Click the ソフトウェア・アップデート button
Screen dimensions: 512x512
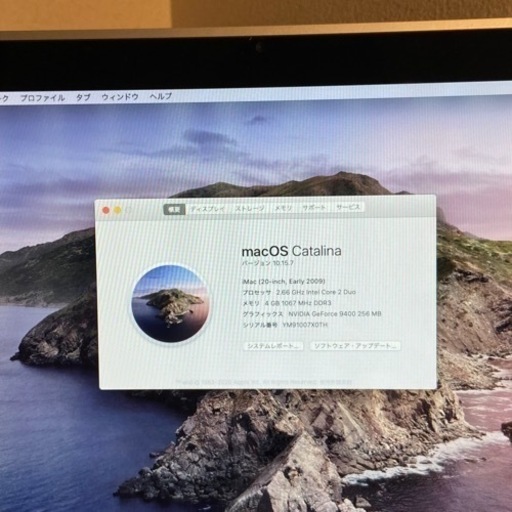click(355, 346)
